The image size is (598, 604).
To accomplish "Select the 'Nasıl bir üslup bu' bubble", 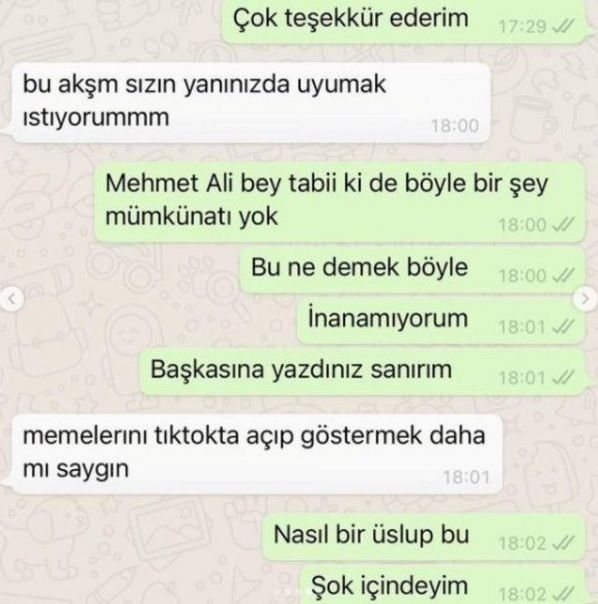I will [424, 537].
